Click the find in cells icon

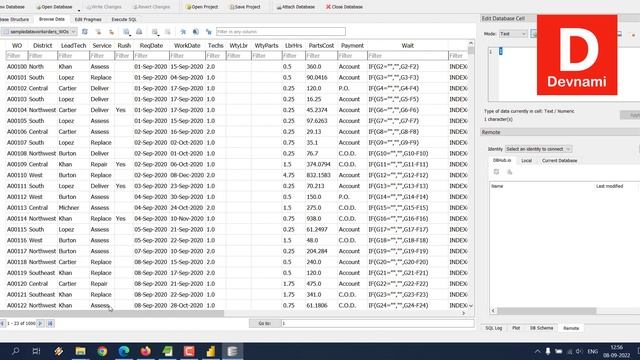(x=196, y=31)
